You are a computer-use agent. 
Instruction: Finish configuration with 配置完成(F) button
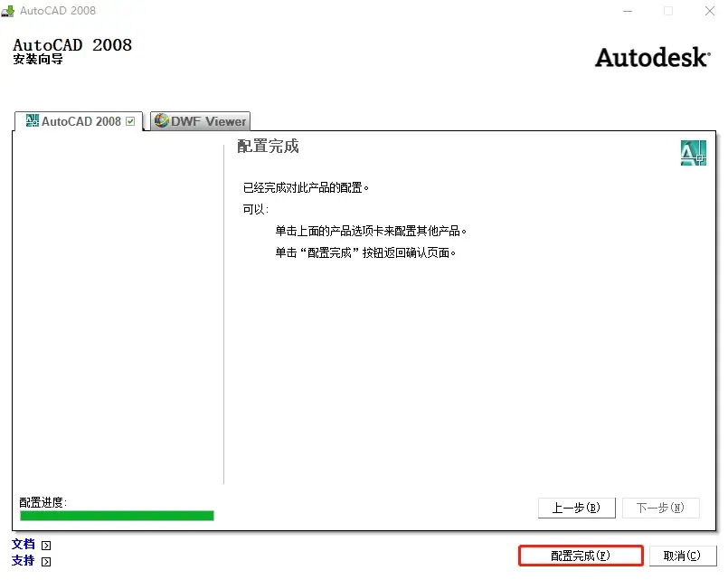click(581, 556)
